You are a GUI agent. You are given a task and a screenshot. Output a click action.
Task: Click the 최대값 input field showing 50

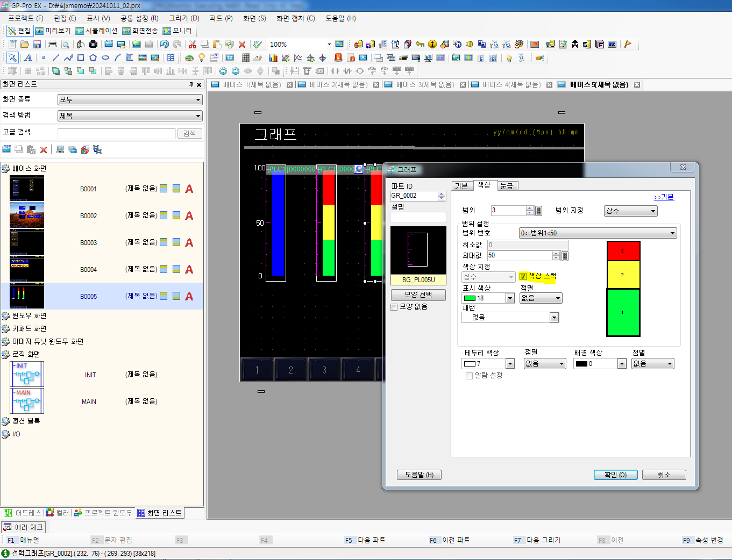tap(520, 255)
